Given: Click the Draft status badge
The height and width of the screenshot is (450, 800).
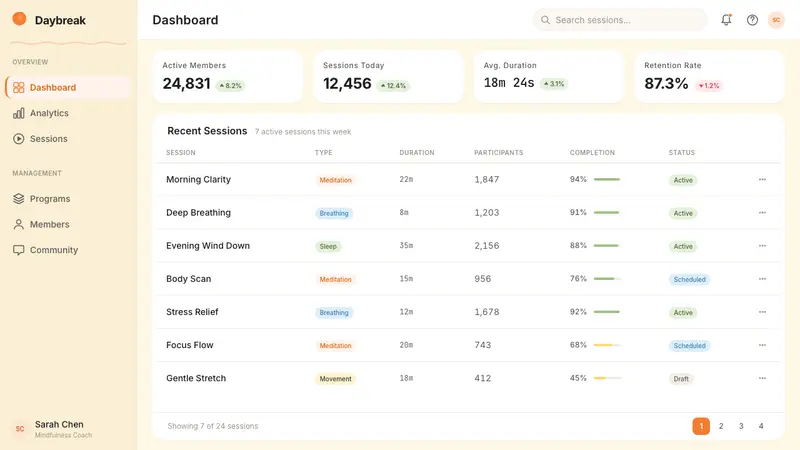Looking at the screenshot, I should 681,379.
